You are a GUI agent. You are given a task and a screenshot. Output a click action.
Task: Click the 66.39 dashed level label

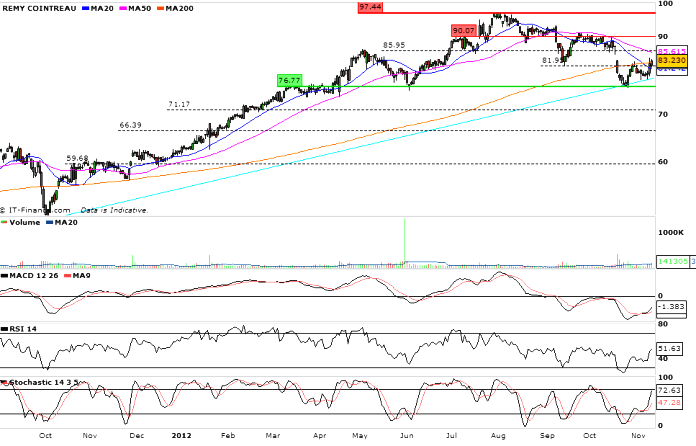click(130, 125)
